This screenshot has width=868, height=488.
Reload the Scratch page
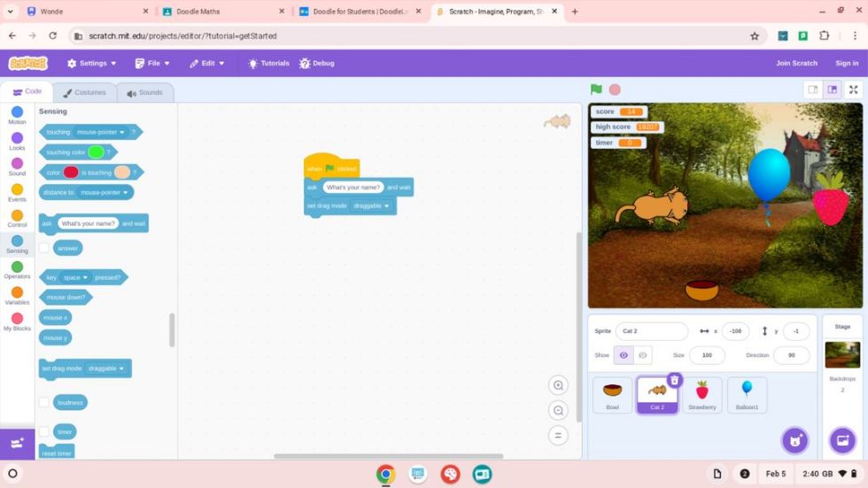(52, 35)
